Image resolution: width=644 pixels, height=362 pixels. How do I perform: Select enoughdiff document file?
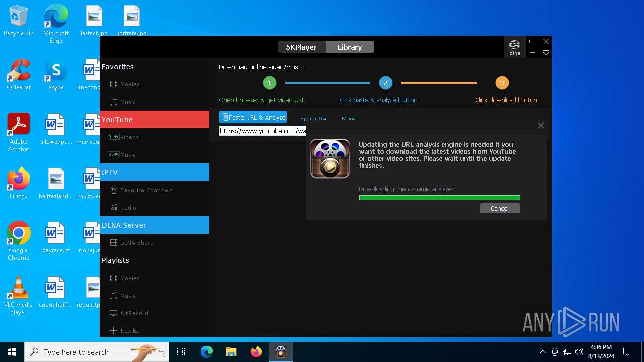(x=56, y=292)
